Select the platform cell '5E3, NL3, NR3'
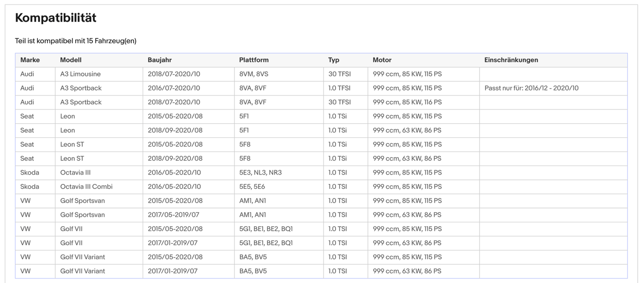Image resolution: width=644 pixels, height=283 pixels. click(260, 172)
